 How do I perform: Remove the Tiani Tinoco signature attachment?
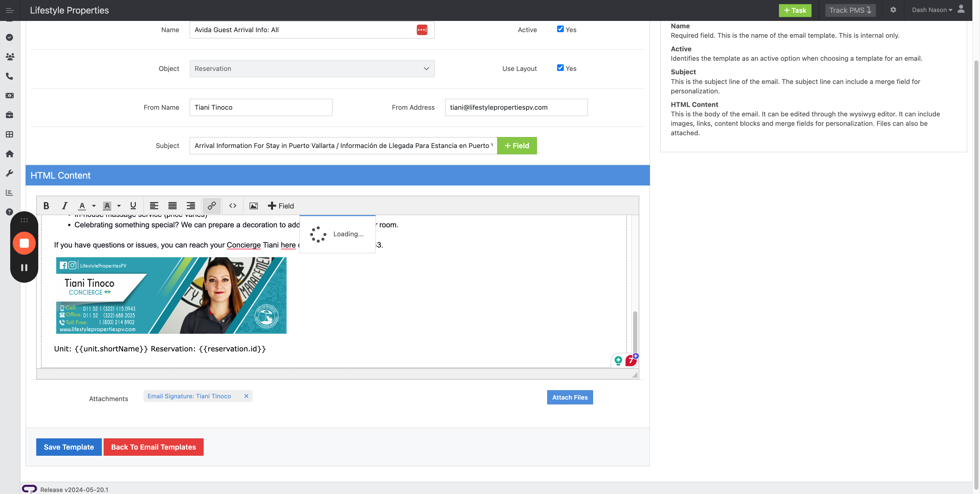pos(246,396)
